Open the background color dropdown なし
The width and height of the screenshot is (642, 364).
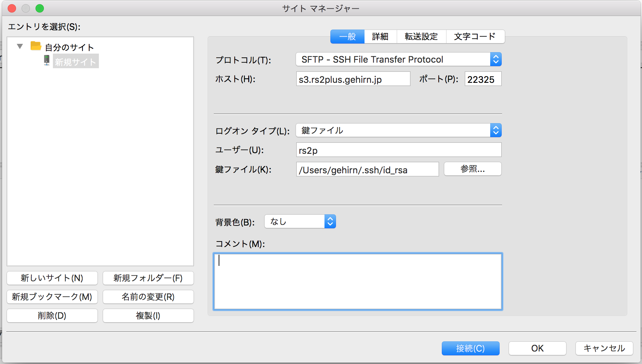point(300,222)
